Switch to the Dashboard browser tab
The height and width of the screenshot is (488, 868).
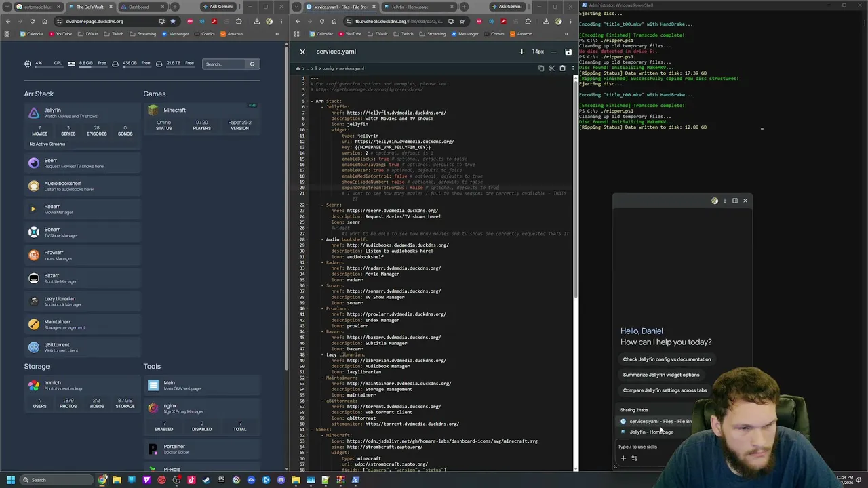click(142, 7)
